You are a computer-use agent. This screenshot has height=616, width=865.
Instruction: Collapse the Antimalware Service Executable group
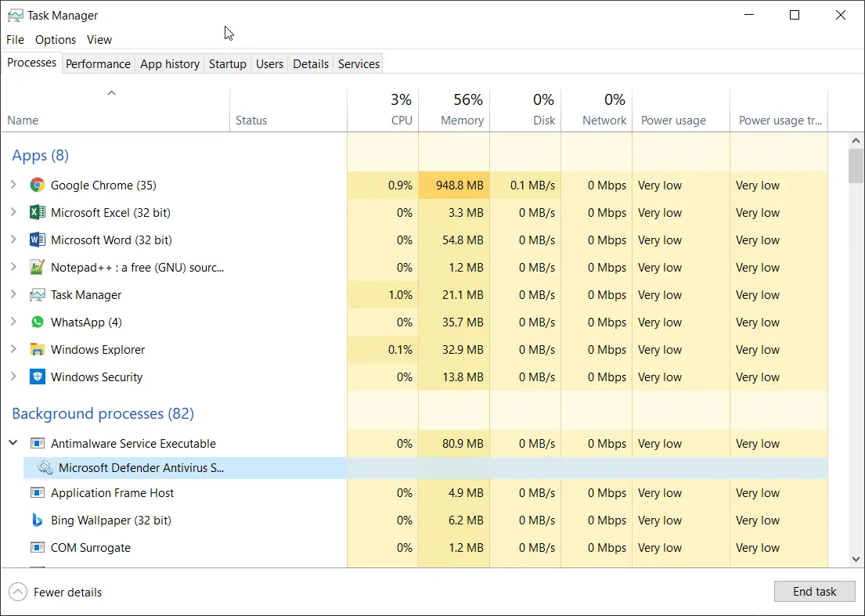tap(13, 443)
